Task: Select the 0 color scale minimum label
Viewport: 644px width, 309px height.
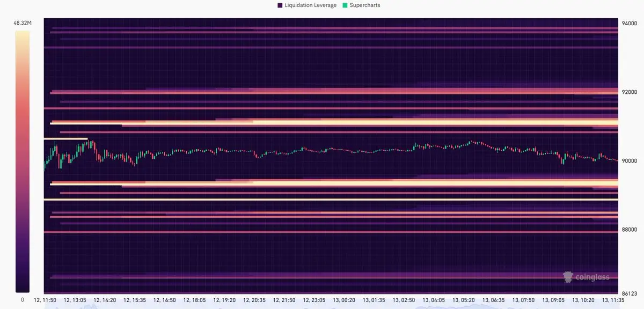Action: coord(23,299)
